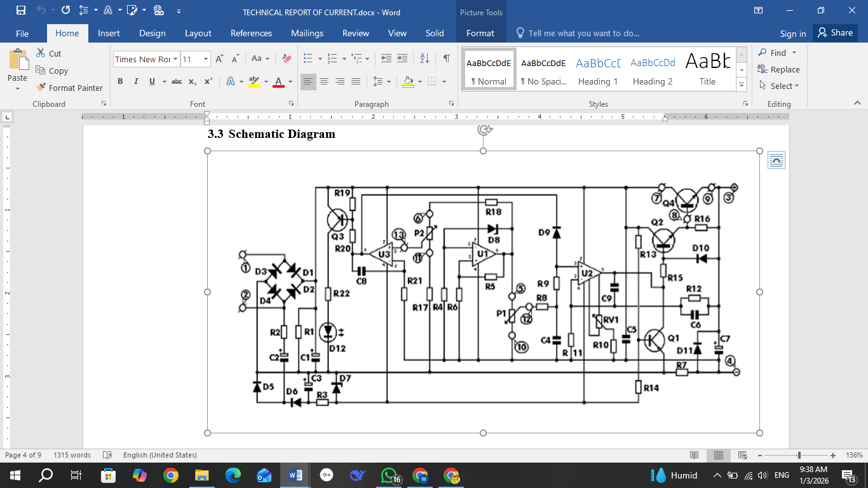Click the Cut command
Image resolution: width=868 pixels, height=488 pixels.
pos(48,53)
